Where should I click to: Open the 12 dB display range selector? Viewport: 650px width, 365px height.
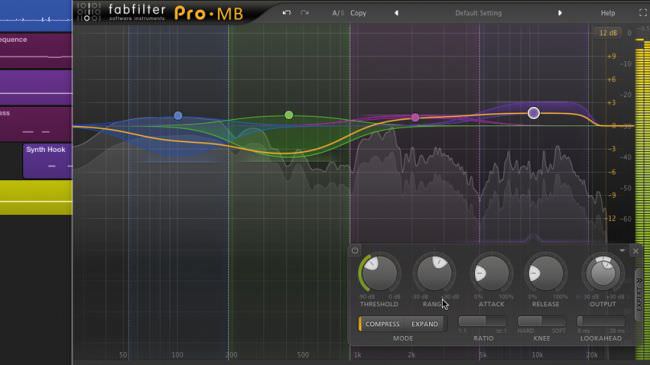tap(608, 33)
